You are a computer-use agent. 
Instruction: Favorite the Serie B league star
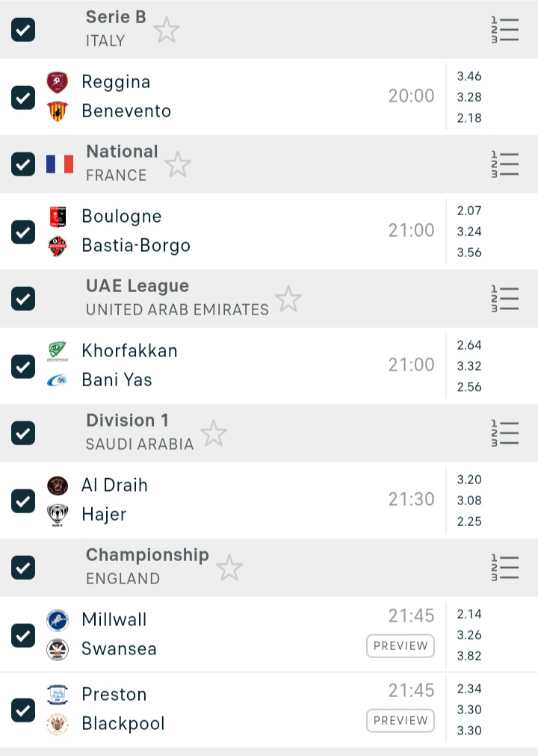click(x=167, y=31)
